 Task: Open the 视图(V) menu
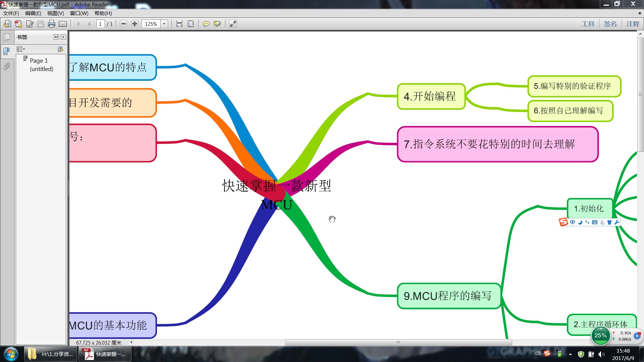pyautogui.click(x=55, y=13)
